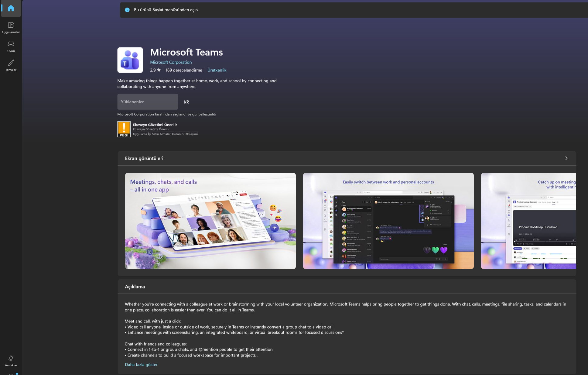The height and width of the screenshot is (375, 588).
Task: Open the Üretkenlik category link
Action: 217,70
